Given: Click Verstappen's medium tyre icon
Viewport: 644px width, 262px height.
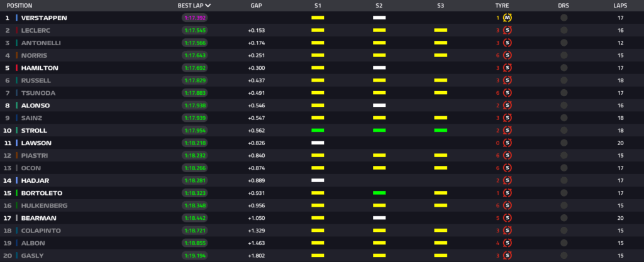Looking at the screenshot, I should coord(508,18).
